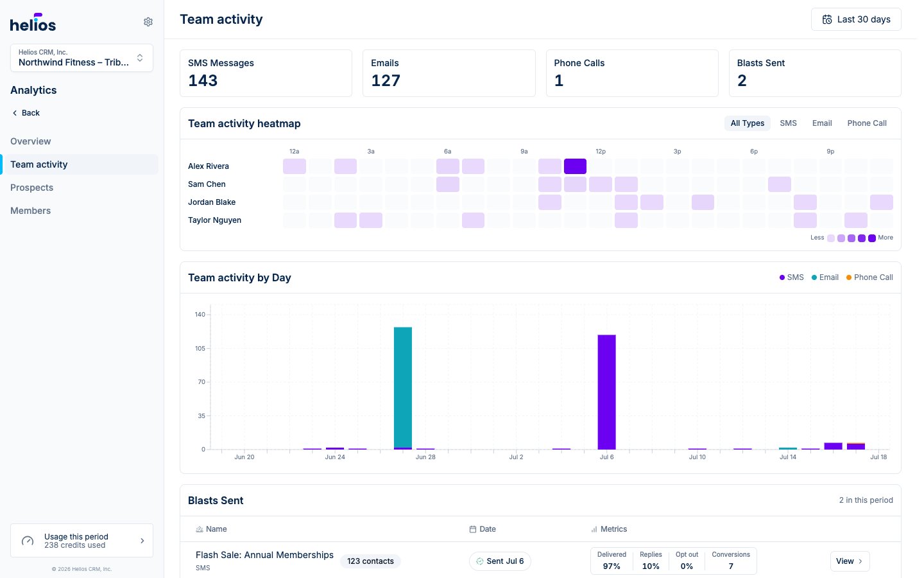Filter heatmap by Email
The height and width of the screenshot is (578, 924).
[822, 123]
